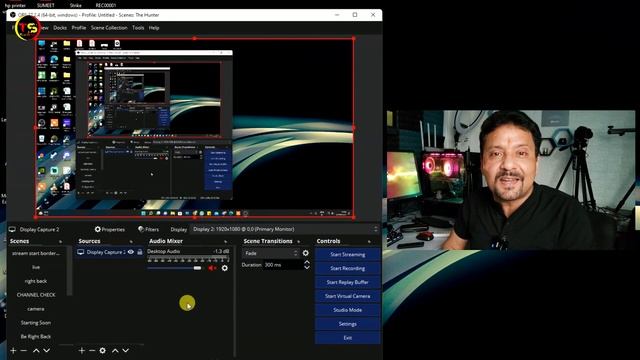Open Settings from the Controls panel
Viewport: 640px width, 360px height.
[x=348, y=324]
